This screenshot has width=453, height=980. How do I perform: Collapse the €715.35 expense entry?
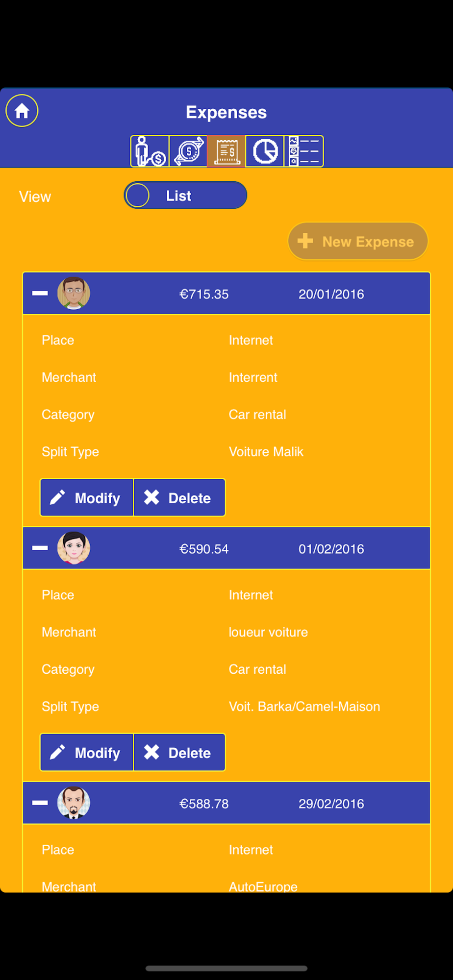pos(40,294)
